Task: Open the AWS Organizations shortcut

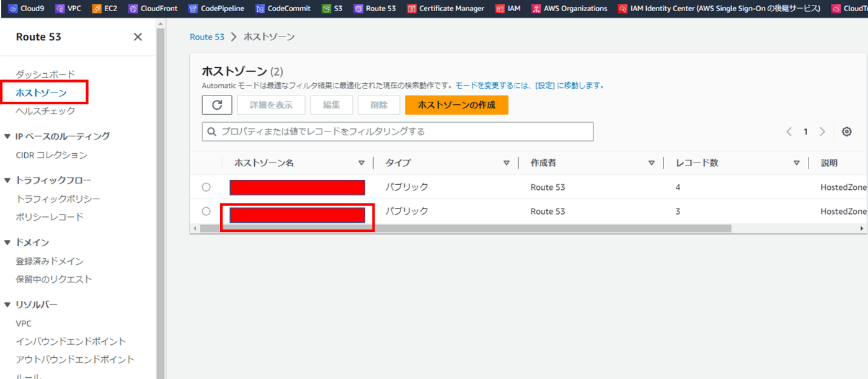Action: (569, 9)
